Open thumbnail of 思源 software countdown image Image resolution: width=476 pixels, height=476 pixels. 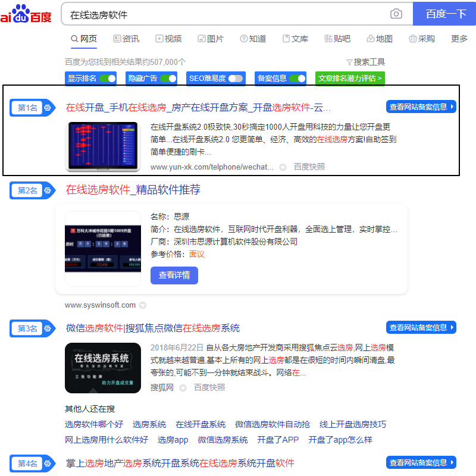102,249
